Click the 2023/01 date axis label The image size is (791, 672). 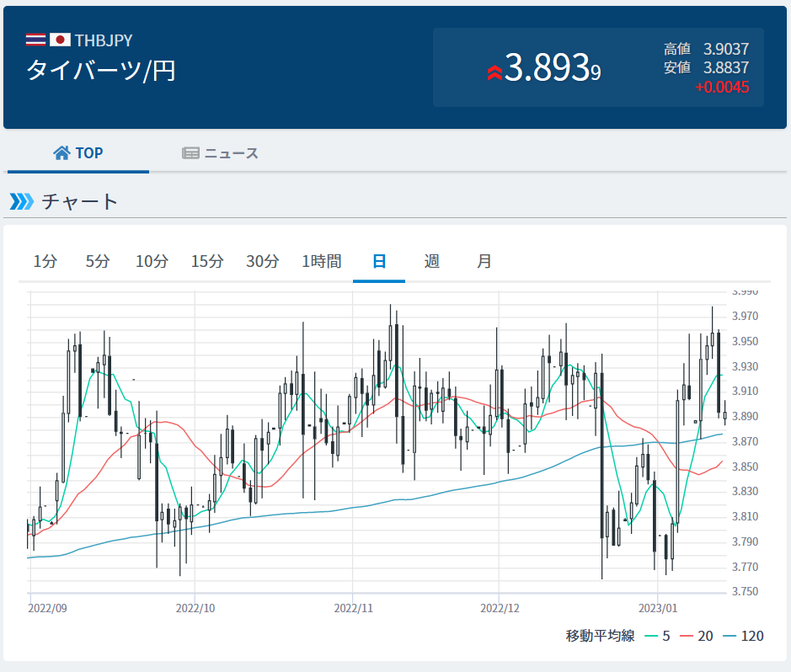tap(658, 609)
